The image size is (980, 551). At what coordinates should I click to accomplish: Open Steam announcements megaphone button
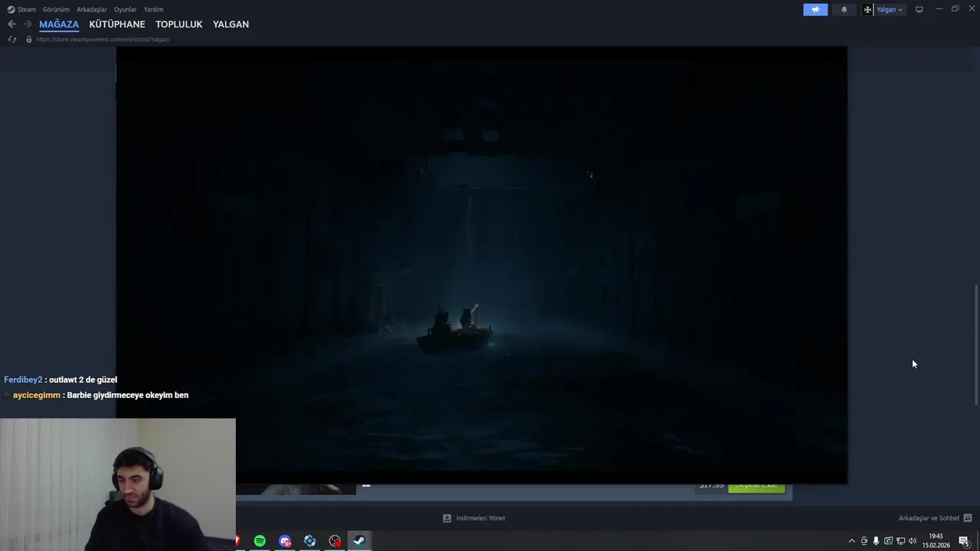[815, 9]
